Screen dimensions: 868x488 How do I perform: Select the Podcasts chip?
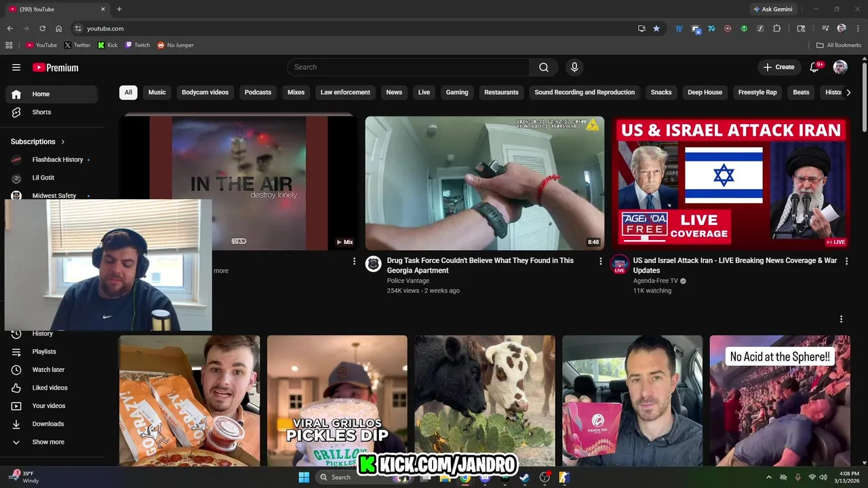pos(258,92)
